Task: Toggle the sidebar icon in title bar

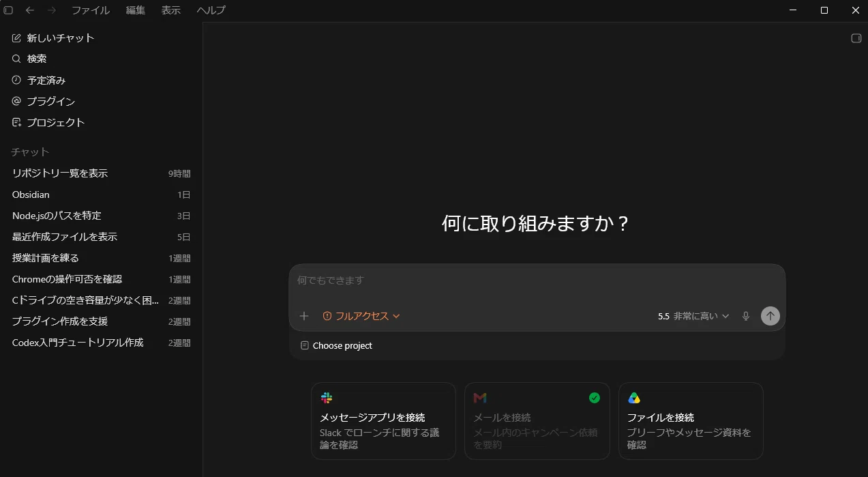Action: pyautogui.click(x=8, y=10)
